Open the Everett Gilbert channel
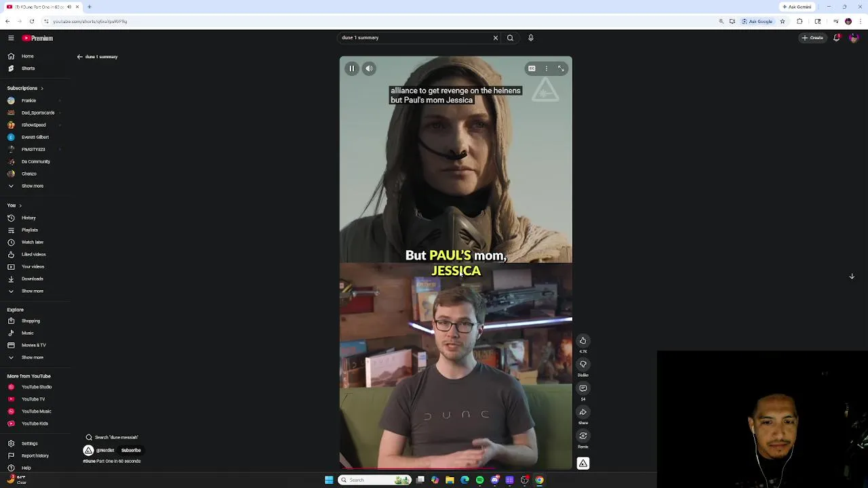The image size is (868, 488). click(x=35, y=137)
